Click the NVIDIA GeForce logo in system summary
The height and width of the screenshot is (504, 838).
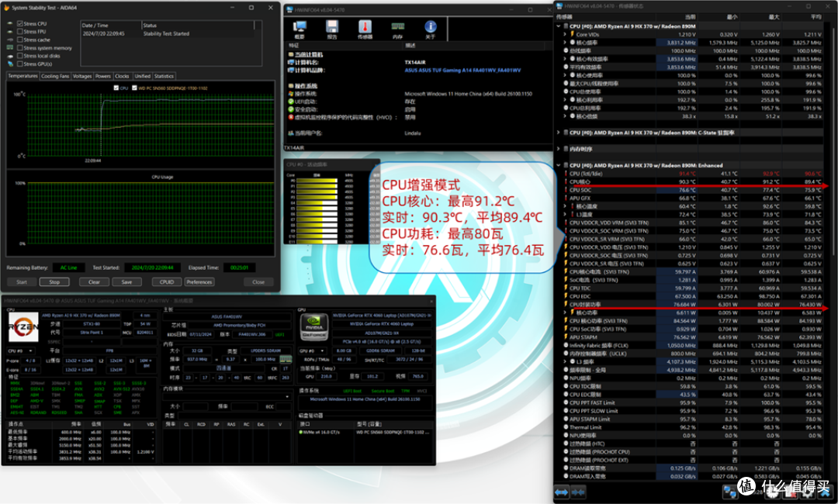(313, 326)
